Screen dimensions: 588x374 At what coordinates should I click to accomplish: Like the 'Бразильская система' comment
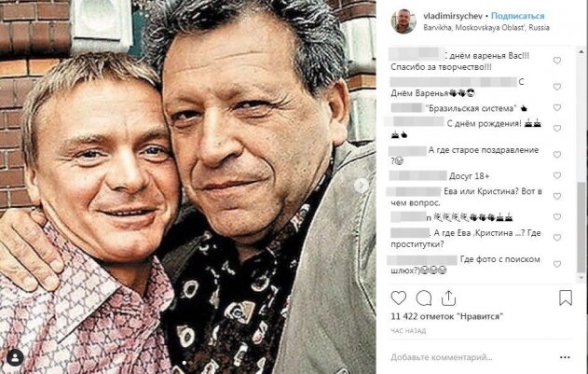pyautogui.click(x=557, y=108)
